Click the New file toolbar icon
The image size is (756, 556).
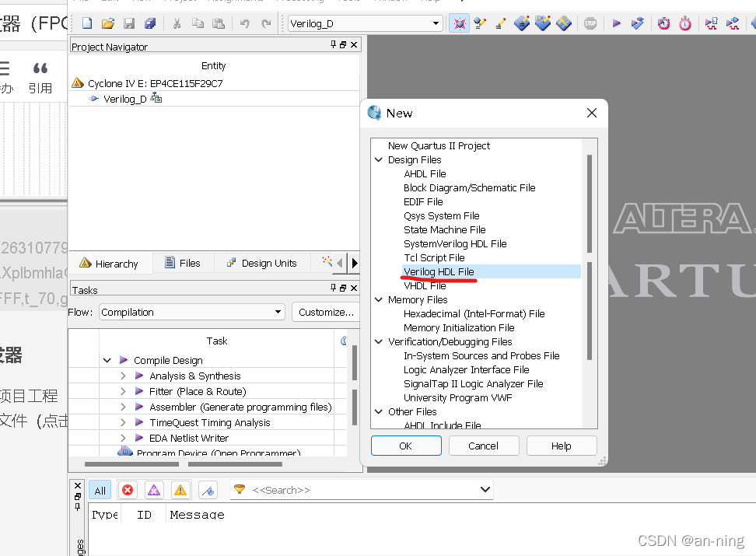point(87,23)
